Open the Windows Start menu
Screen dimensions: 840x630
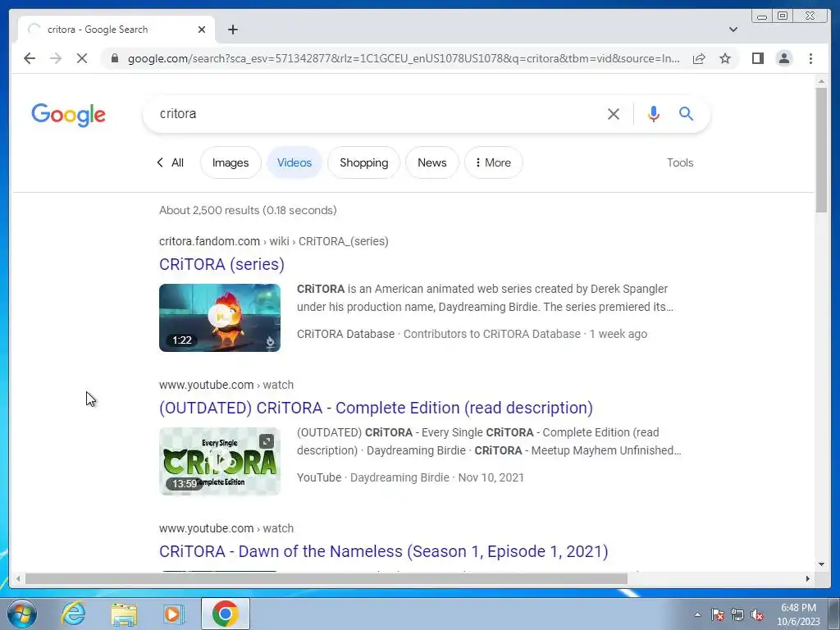pyautogui.click(x=21, y=614)
